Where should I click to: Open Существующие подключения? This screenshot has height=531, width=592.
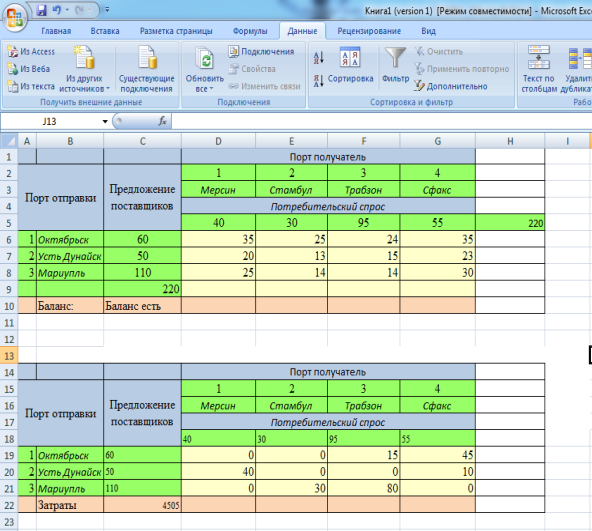click(x=146, y=69)
